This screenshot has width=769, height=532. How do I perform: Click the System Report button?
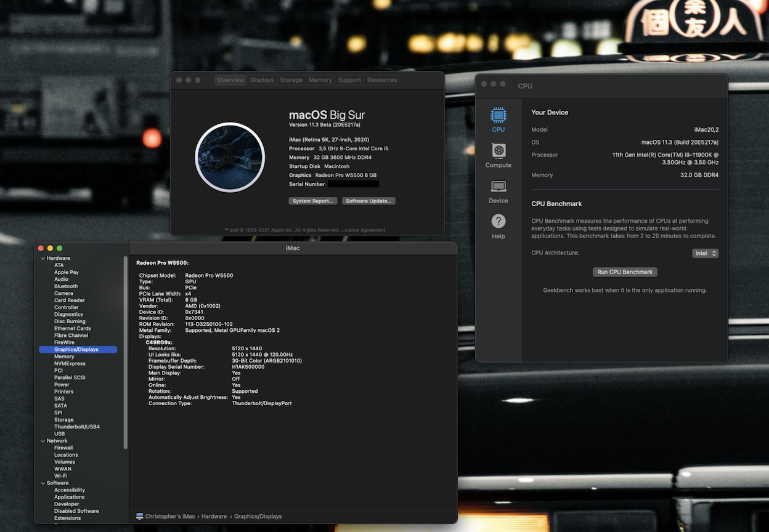[313, 201]
